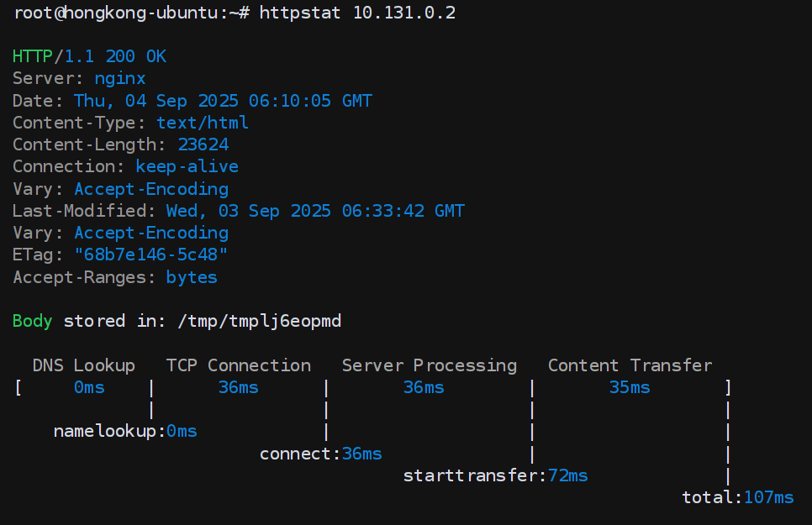Click the Content Transfer 35ms value
This screenshot has width=812, height=525.
630,387
